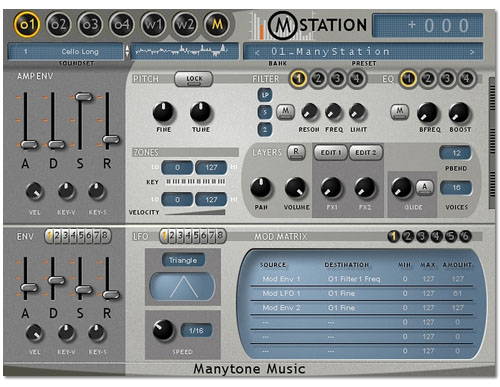Click the Edit 1 button
Image resolution: width=500 pixels, height=387 pixels.
(x=331, y=153)
